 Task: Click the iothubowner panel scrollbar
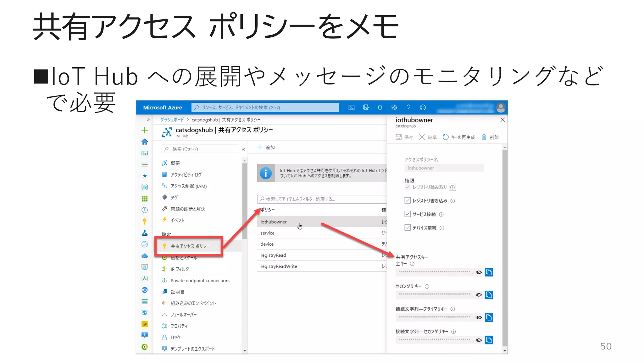(505, 248)
